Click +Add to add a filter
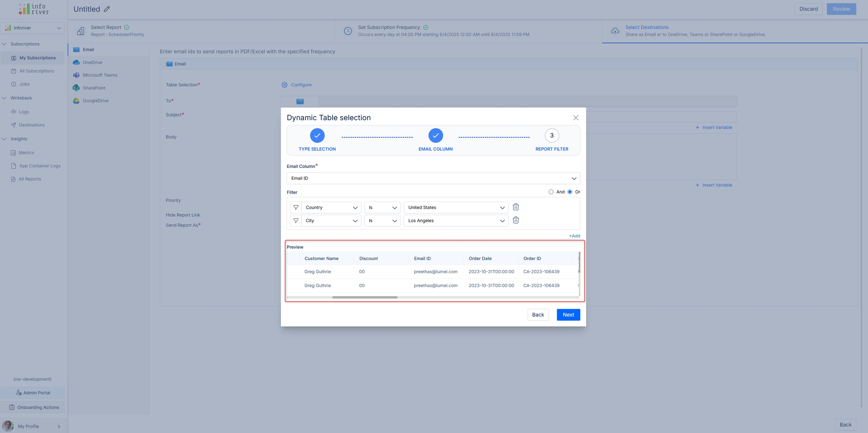This screenshot has height=433, width=868. point(574,236)
